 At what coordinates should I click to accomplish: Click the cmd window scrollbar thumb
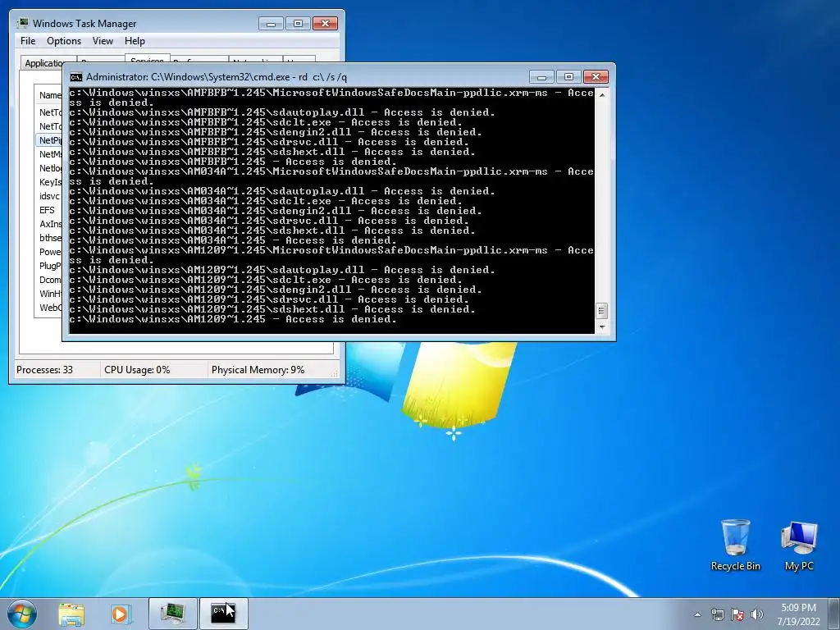tap(601, 311)
